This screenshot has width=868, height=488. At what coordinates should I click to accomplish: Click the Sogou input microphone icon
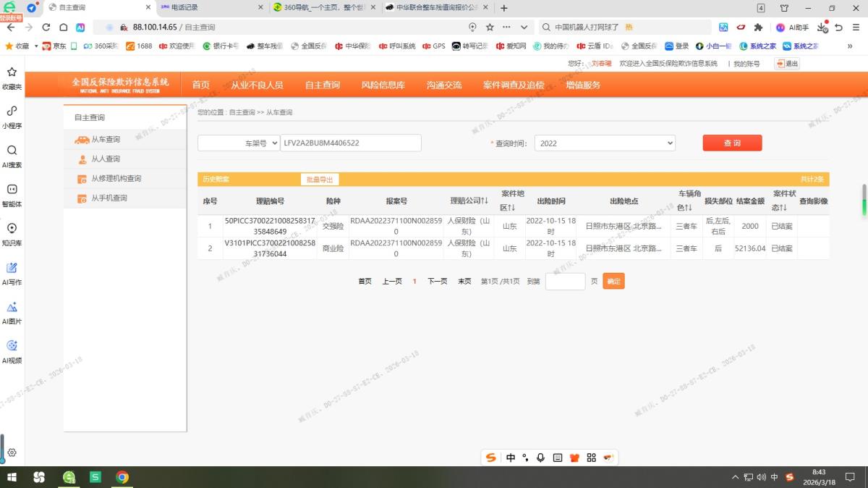[540, 458]
